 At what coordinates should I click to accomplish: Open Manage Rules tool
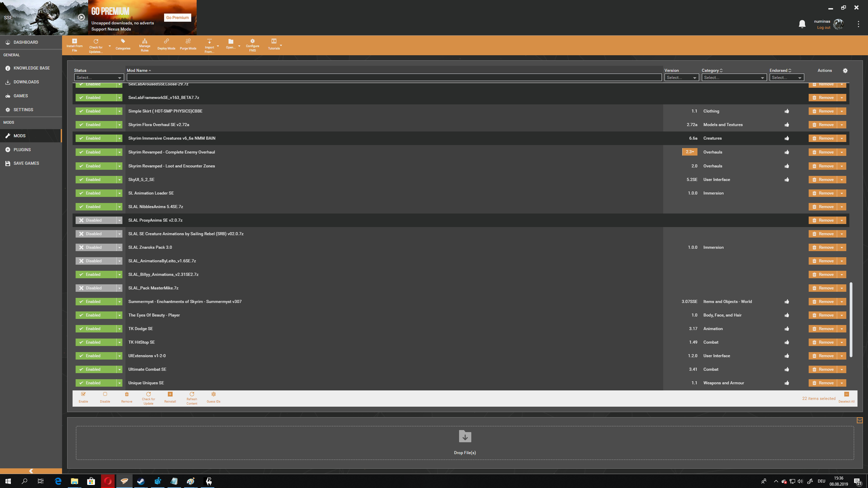pyautogui.click(x=145, y=45)
